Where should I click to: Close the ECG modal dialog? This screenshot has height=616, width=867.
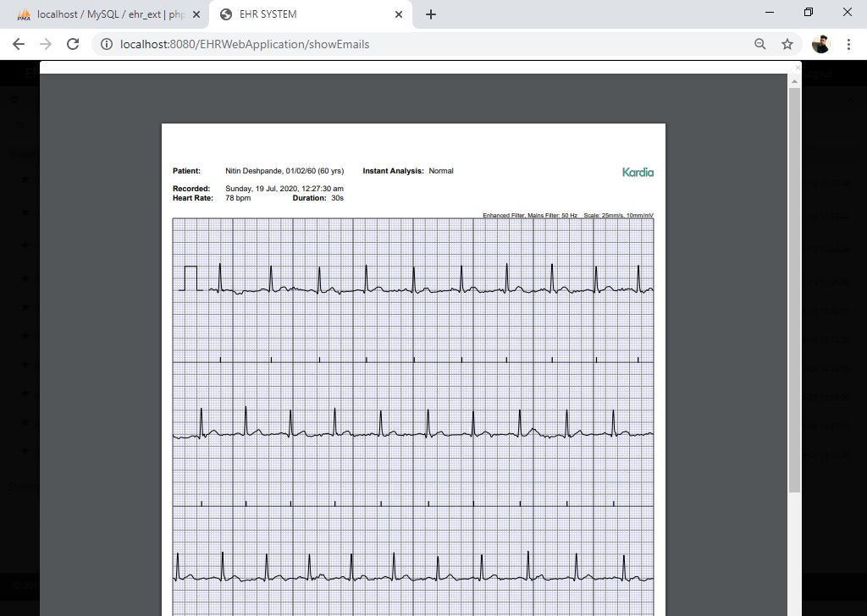click(798, 68)
